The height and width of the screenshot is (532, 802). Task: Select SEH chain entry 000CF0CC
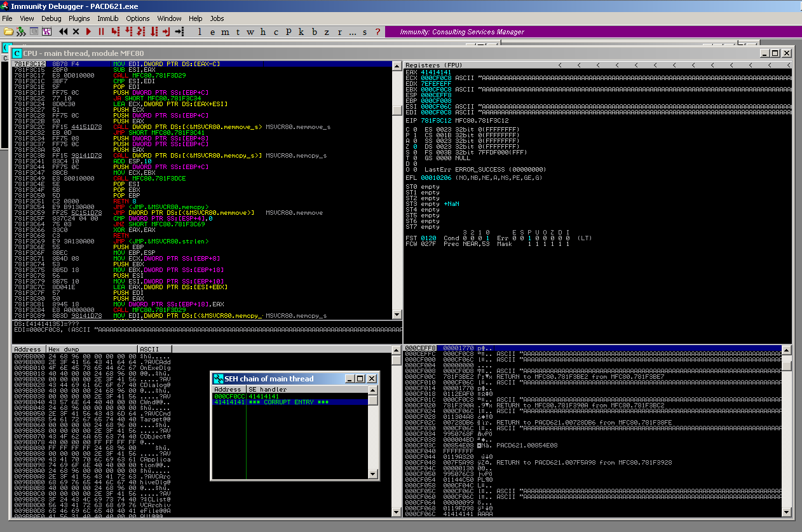click(x=290, y=396)
